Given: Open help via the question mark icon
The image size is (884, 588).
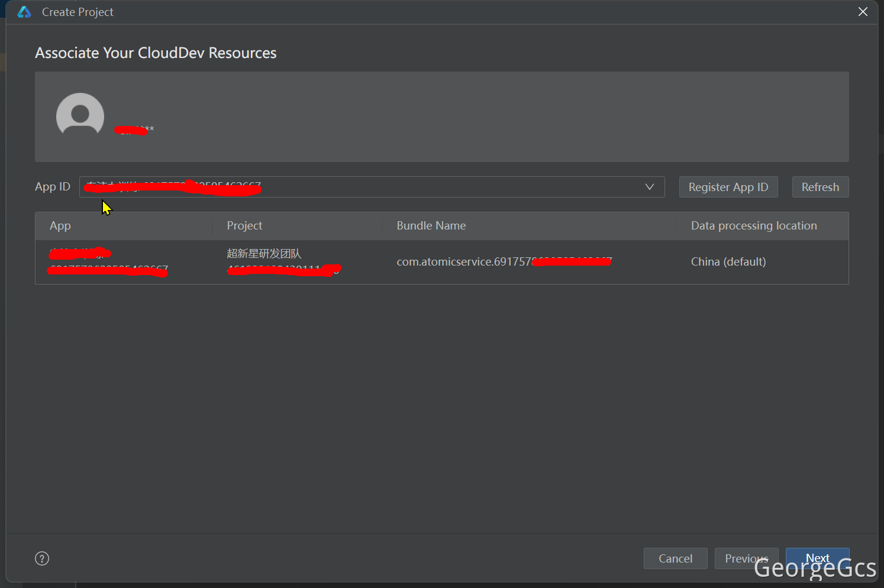Looking at the screenshot, I should click(42, 558).
